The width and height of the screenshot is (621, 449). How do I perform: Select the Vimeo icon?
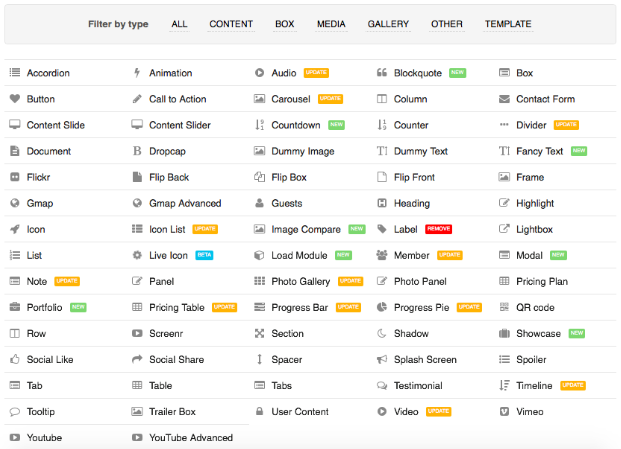click(x=504, y=411)
